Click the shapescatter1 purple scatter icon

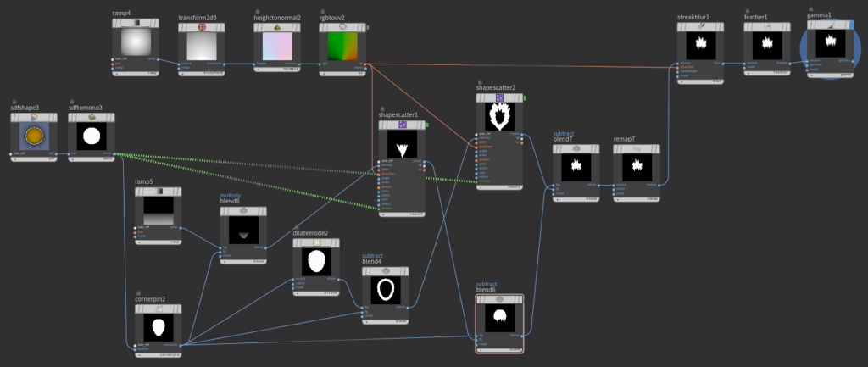point(403,125)
